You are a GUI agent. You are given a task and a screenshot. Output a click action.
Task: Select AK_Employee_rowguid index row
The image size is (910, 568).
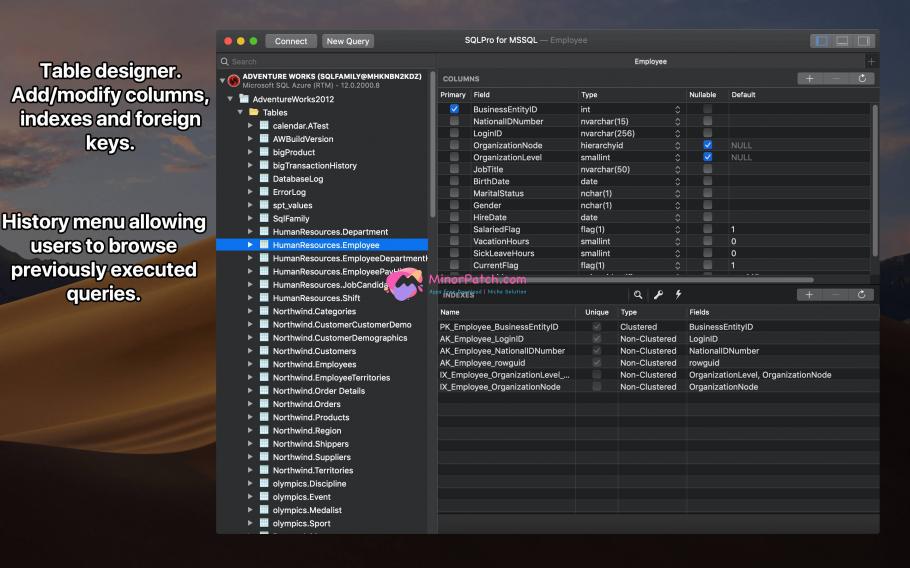click(658, 363)
